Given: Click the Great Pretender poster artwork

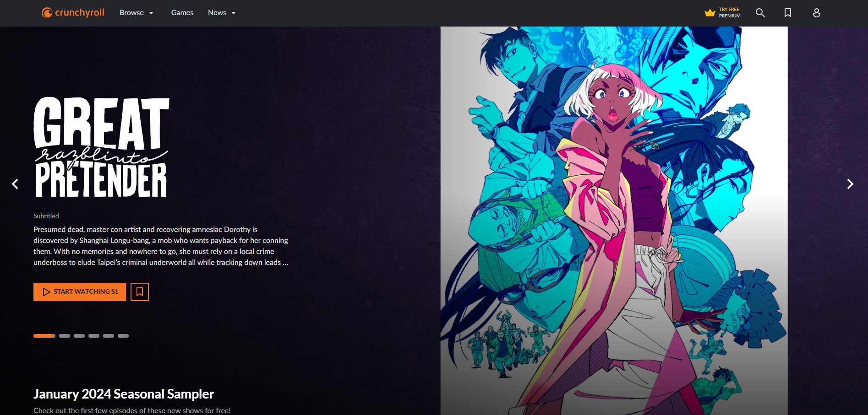Looking at the screenshot, I should coord(614,220).
